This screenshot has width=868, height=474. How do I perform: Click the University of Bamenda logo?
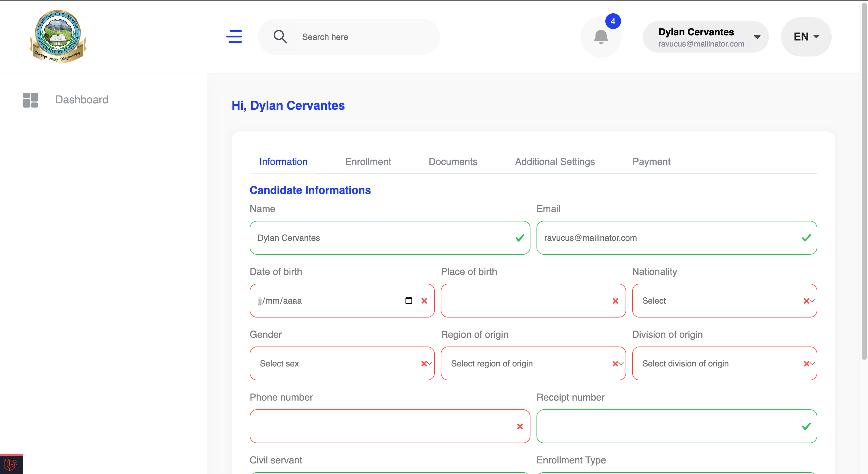point(58,37)
